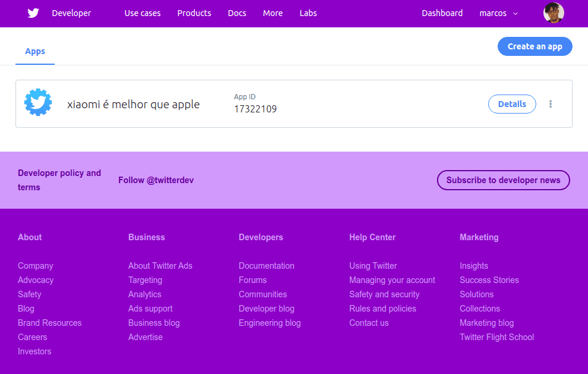
Task: Select the Apps tab
Action: pos(35,51)
